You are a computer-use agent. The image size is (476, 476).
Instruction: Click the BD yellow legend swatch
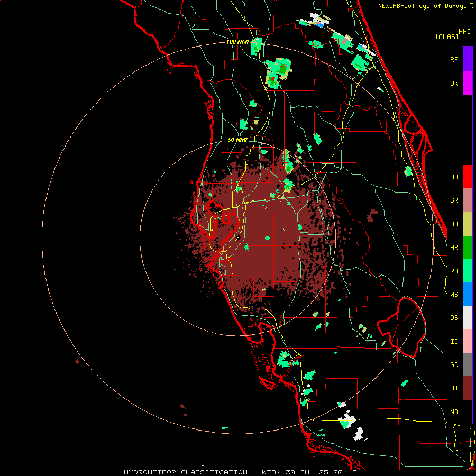[x=467, y=224]
